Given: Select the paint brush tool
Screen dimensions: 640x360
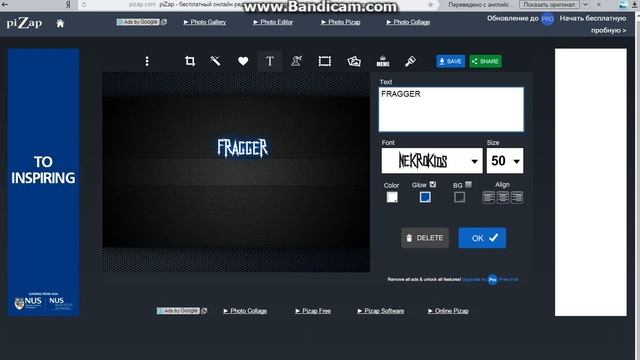Looking at the screenshot, I should (x=410, y=61).
